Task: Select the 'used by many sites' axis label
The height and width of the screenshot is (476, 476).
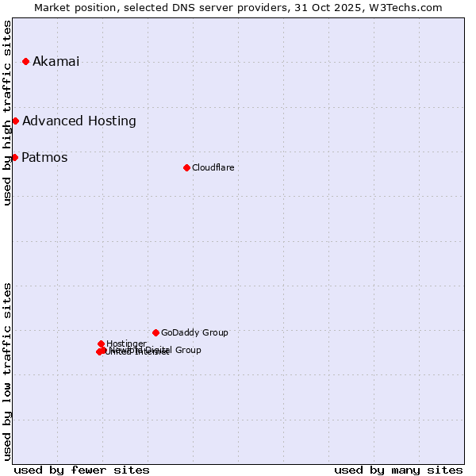Action: click(x=398, y=470)
